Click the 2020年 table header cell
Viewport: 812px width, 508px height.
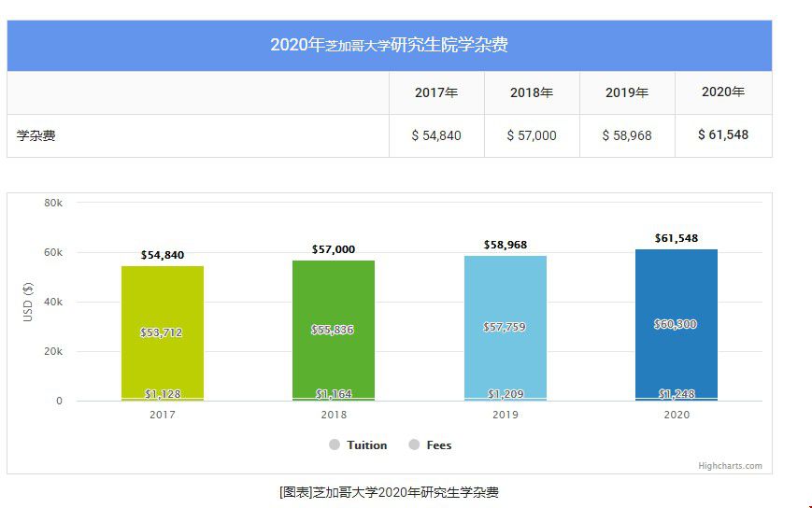723,92
